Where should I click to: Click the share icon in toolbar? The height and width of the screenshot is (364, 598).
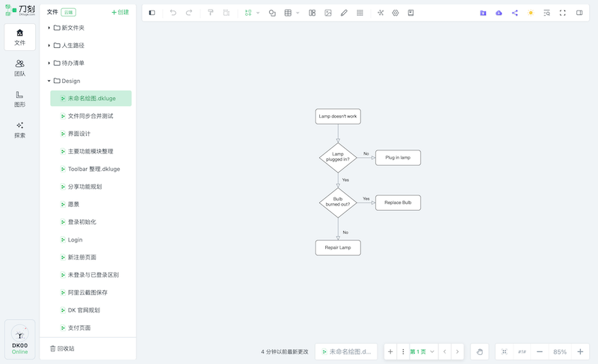(514, 13)
